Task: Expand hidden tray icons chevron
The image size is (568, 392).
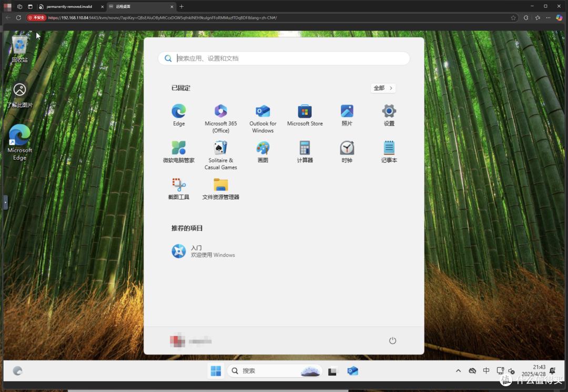Action: pyautogui.click(x=458, y=370)
